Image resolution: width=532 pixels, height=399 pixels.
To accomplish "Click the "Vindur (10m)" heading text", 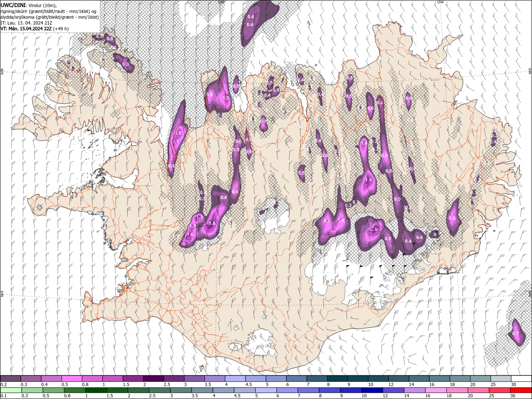I will pos(42,5).
